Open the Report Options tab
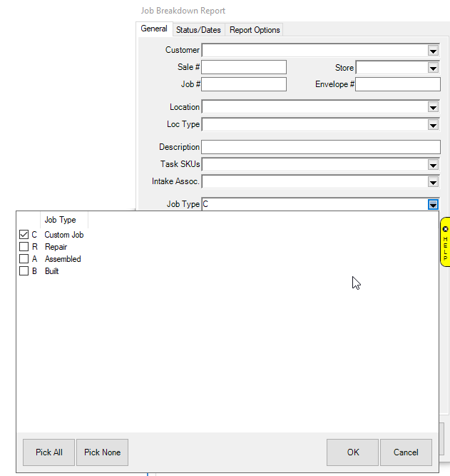Viewport: 450px width, 476px height. click(x=255, y=30)
